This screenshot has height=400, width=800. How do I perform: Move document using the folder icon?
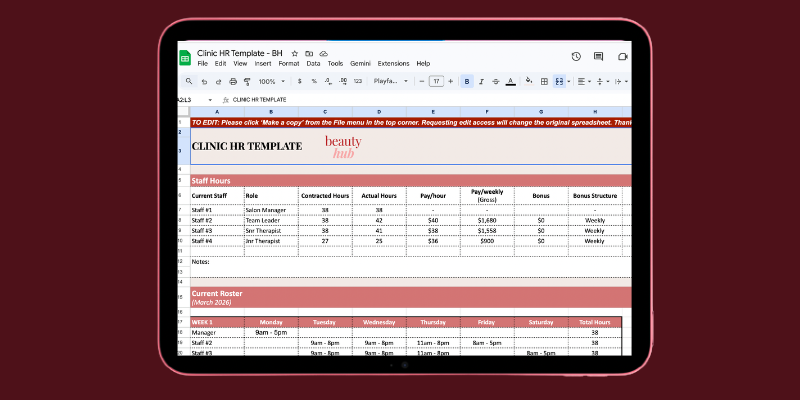point(309,54)
